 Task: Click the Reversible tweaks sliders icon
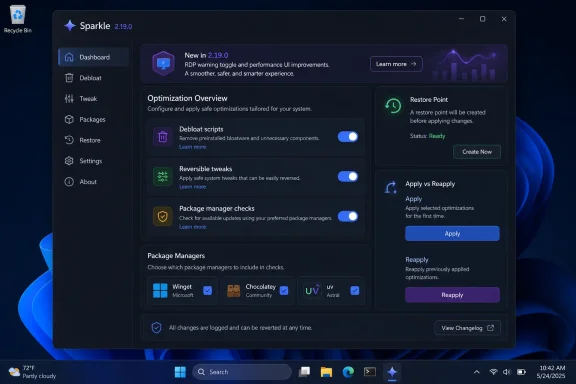[x=163, y=176]
